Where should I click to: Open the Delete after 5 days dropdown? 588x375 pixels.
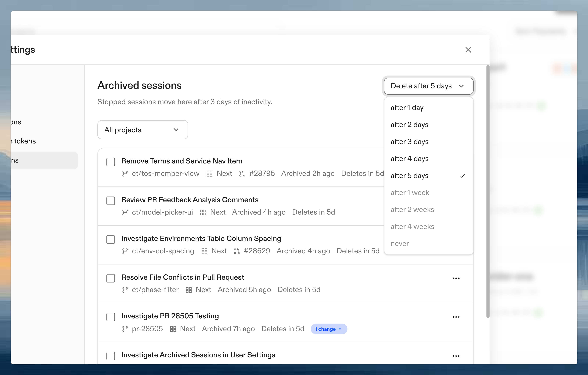(x=428, y=86)
